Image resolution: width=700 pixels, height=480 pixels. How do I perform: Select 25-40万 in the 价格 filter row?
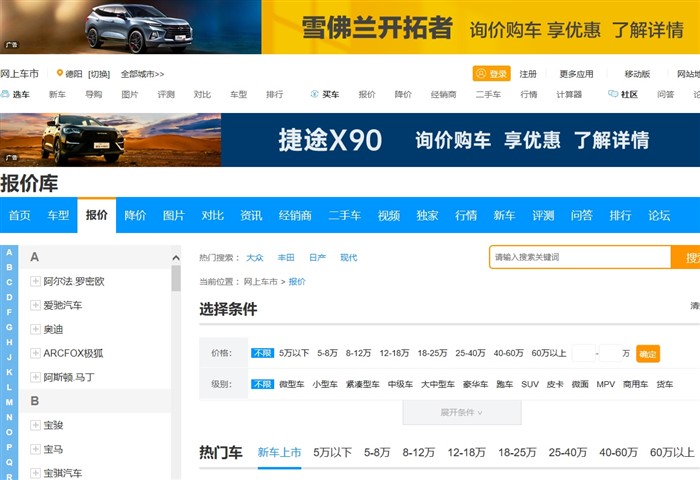pos(470,353)
